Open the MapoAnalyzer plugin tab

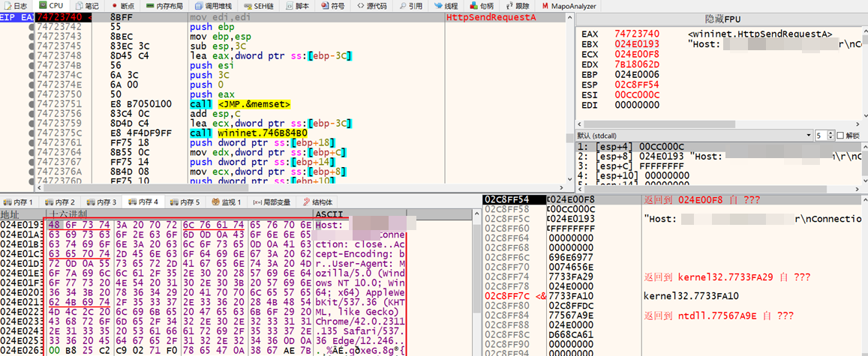pyautogui.click(x=569, y=5)
